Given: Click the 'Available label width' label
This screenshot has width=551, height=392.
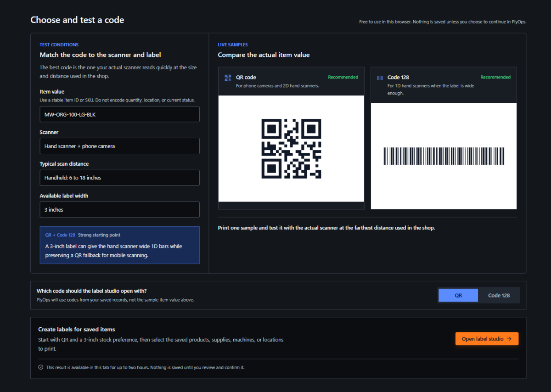Looking at the screenshot, I should 64,196.
